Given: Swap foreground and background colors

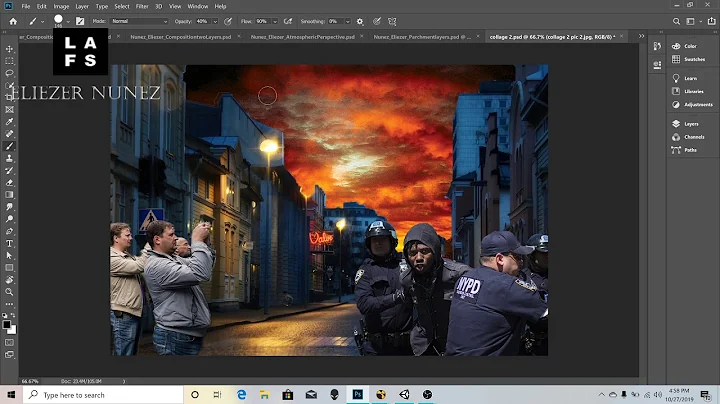Looking at the screenshot, I should [13, 315].
